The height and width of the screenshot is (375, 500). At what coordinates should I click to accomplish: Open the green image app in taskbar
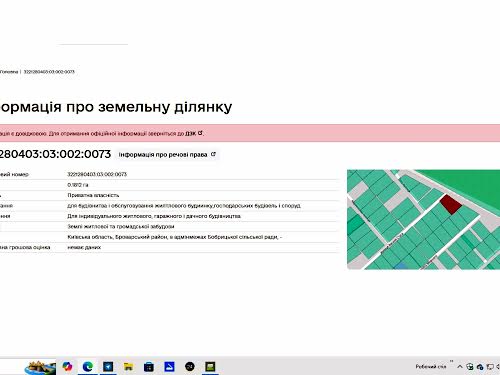(210, 367)
